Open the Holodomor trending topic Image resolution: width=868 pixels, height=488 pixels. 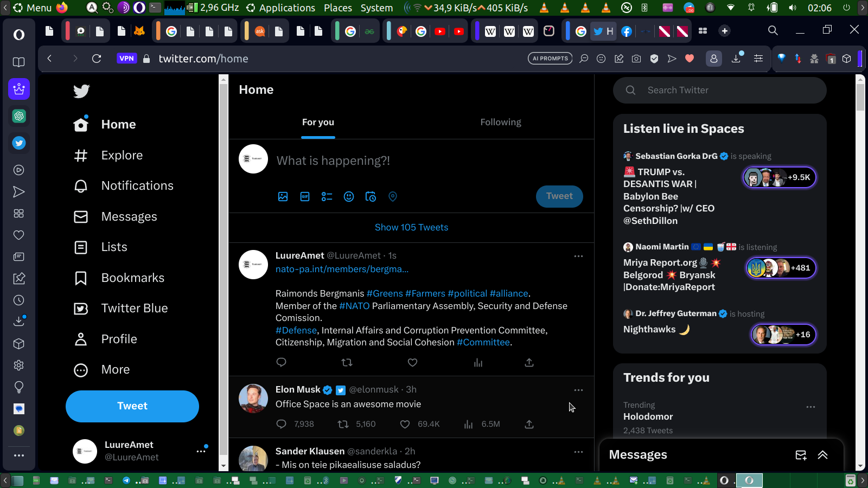[648, 417]
